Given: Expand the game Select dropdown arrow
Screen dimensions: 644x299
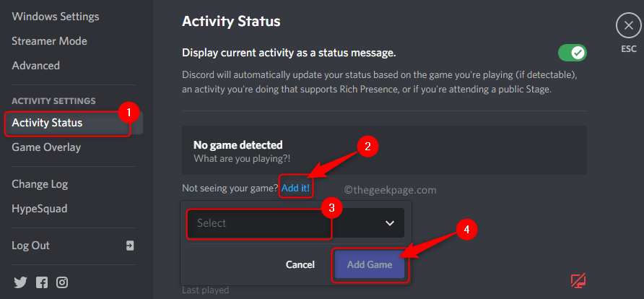Looking at the screenshot, I should click(x=390, y=223).
